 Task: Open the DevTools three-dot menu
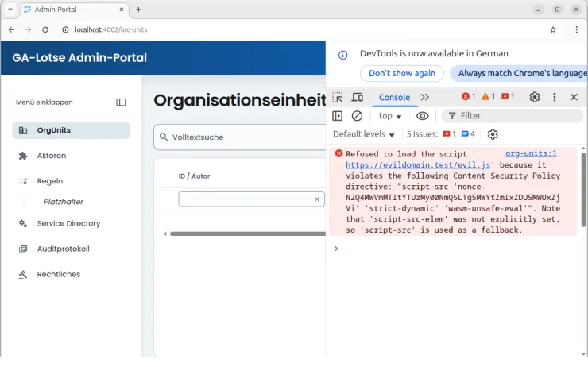click(555, 97)
